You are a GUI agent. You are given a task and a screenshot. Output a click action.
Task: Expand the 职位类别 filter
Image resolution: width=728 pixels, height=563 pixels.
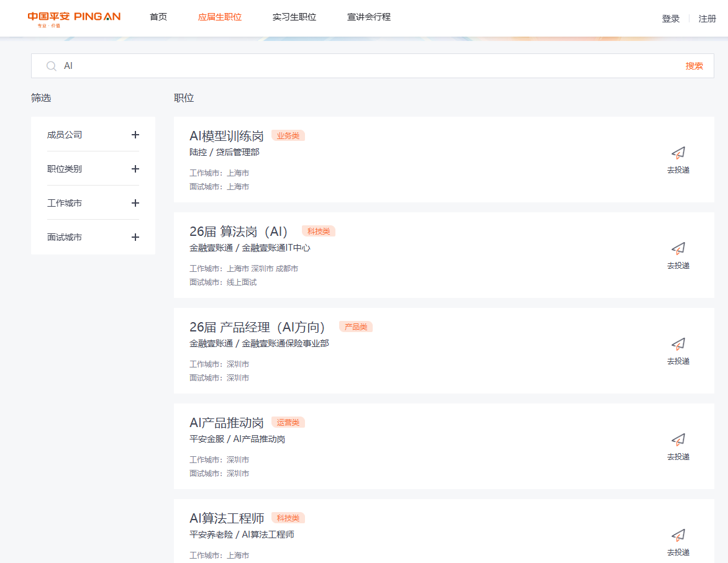(x=135, y=169)
